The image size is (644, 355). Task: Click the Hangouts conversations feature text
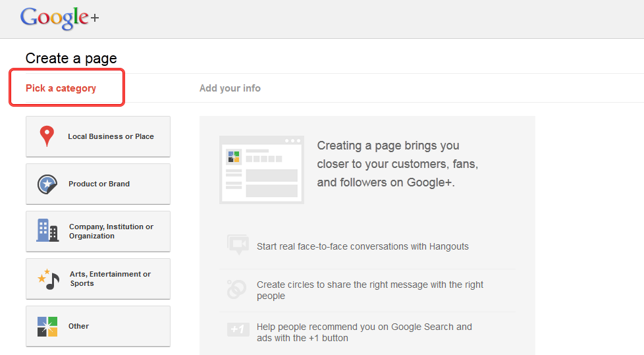coord(363,246)
